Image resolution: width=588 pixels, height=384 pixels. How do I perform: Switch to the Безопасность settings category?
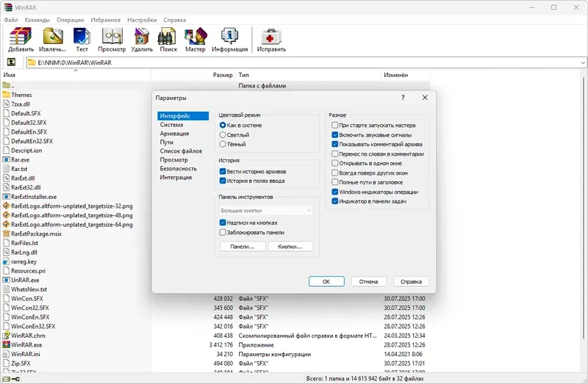(178, 169)
